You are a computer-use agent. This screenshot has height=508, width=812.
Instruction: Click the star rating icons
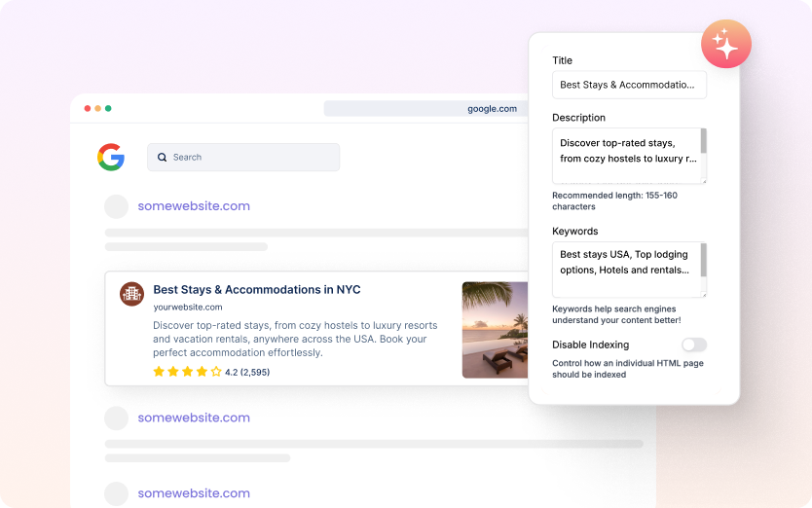(187, 372)
